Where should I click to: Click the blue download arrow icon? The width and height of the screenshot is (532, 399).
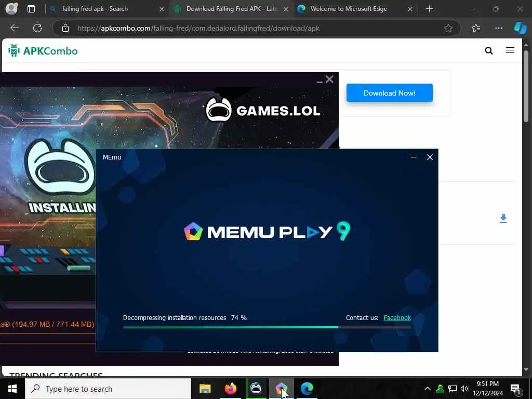coord(503,218)
